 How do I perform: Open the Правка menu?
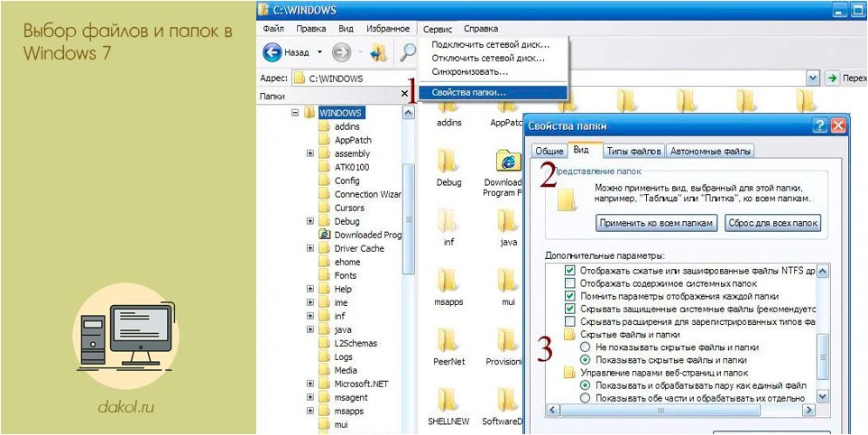pos(310,29)
